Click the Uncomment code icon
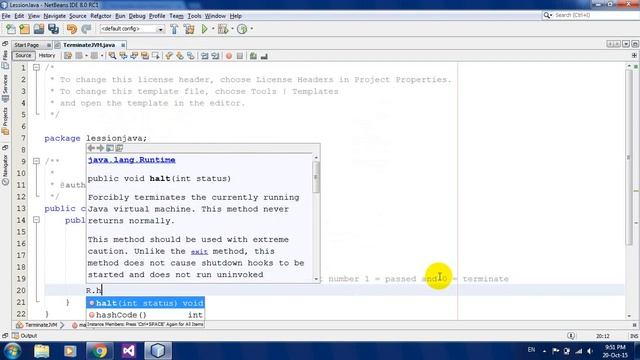Screen dimensions: 640x360 (x=264, y=56)
